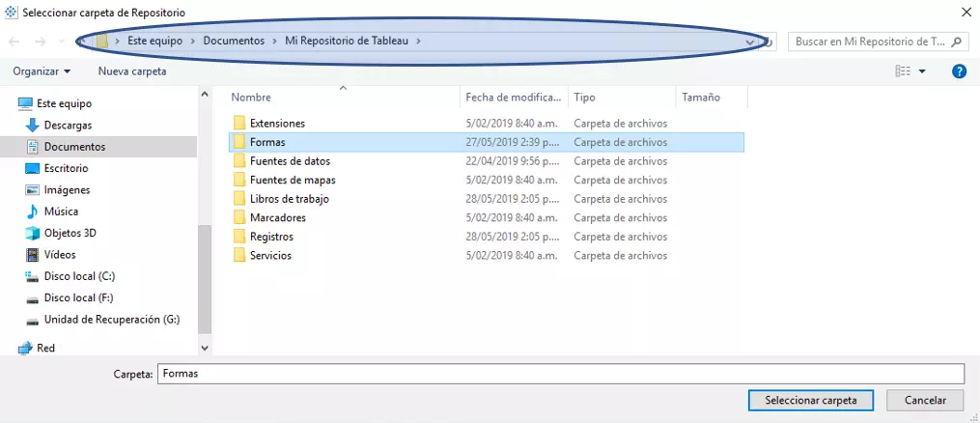980x423 pixels.
Task: Click the blue Help question mark icon
Action: click(959, 71)
